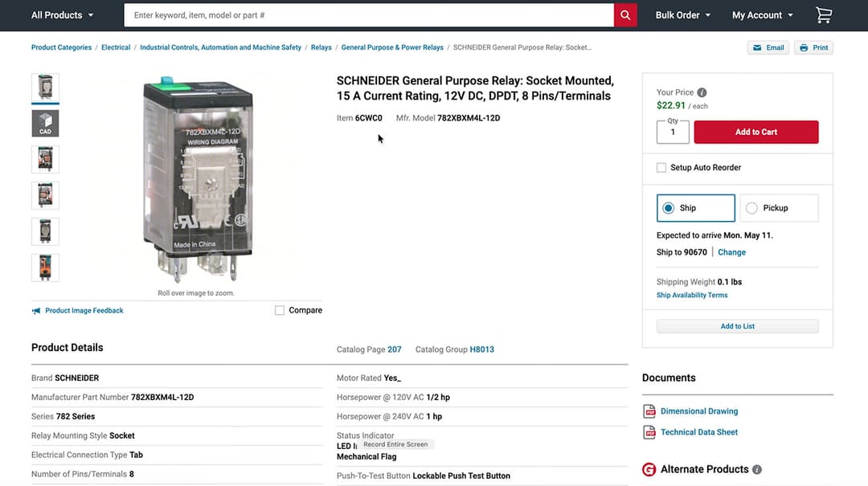Screen dimensions: 868x486
Task: Enable Setup Auto Reorder checkbox
Action: tap(661, 168)
